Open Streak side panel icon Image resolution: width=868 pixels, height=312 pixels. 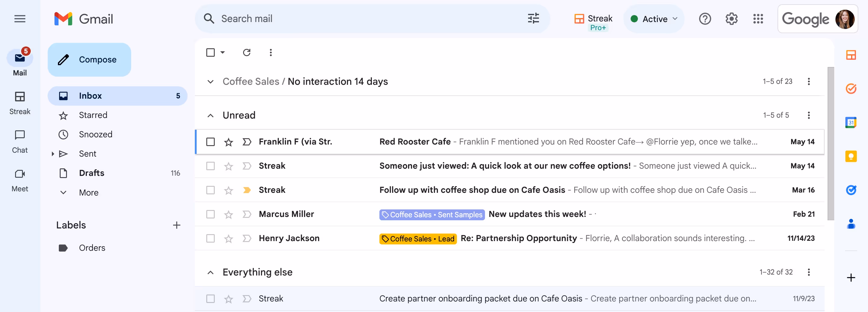click(x=851, y=55)
